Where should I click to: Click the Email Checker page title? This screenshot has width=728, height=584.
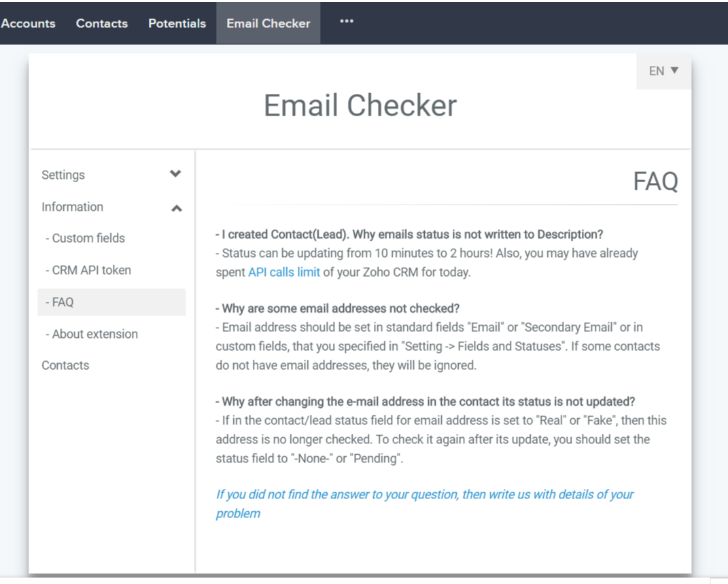point(360,105)
